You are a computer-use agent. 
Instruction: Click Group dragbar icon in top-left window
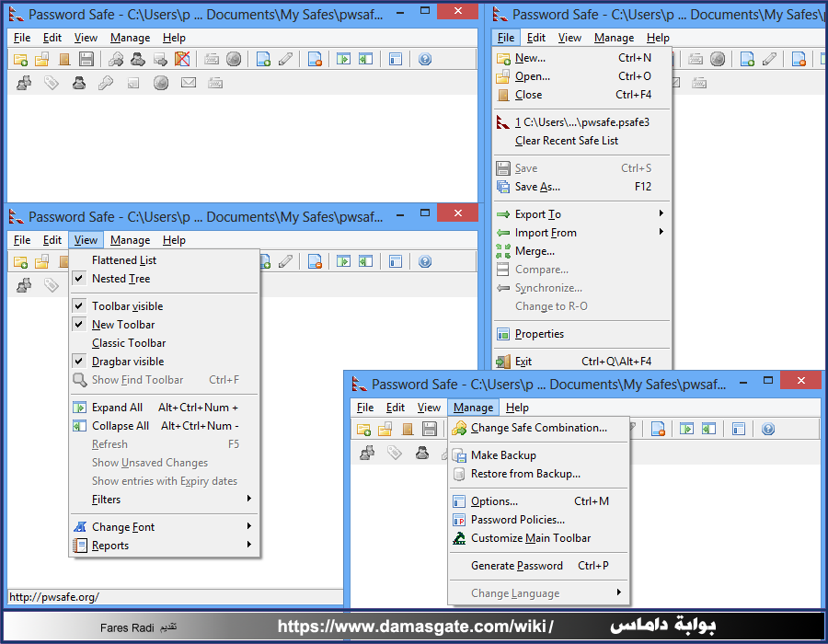click(x=24, y=83)
